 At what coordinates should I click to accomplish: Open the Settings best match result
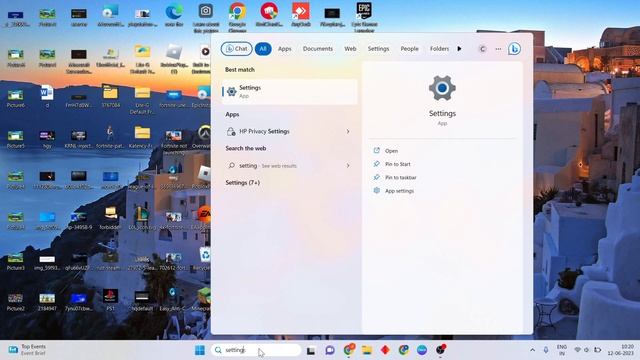coord(289,91)
